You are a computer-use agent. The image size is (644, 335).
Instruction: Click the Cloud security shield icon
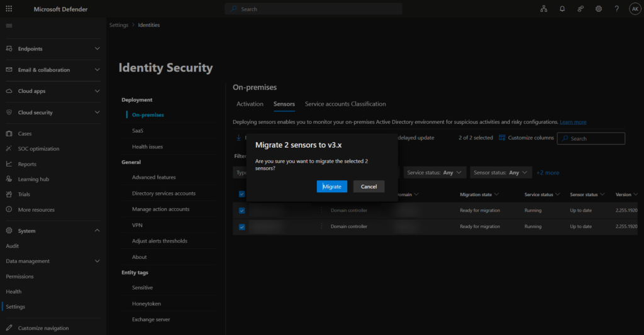[x=9, y=112]
